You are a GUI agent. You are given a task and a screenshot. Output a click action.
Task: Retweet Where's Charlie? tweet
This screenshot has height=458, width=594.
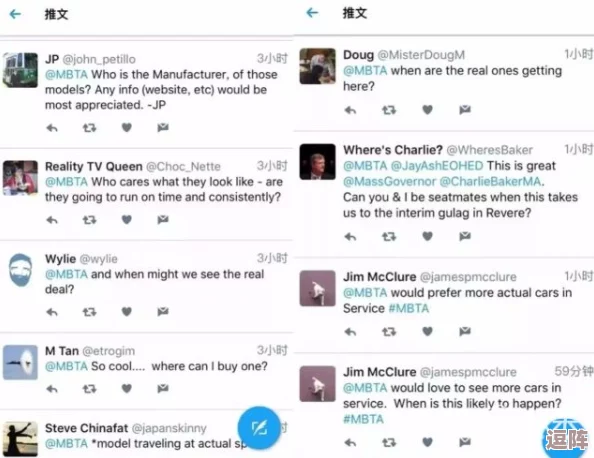point(389,237)
